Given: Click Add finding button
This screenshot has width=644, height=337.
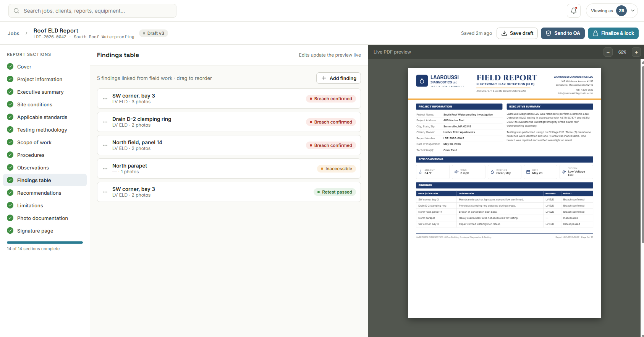Looking at the screenshot, I should pyautogui.click(x=338, y=78).
